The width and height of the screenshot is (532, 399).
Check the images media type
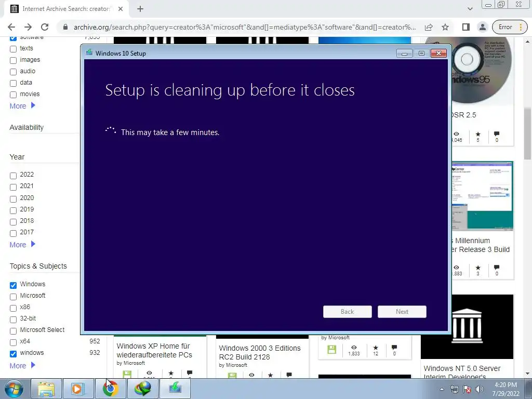click(13, 60)
